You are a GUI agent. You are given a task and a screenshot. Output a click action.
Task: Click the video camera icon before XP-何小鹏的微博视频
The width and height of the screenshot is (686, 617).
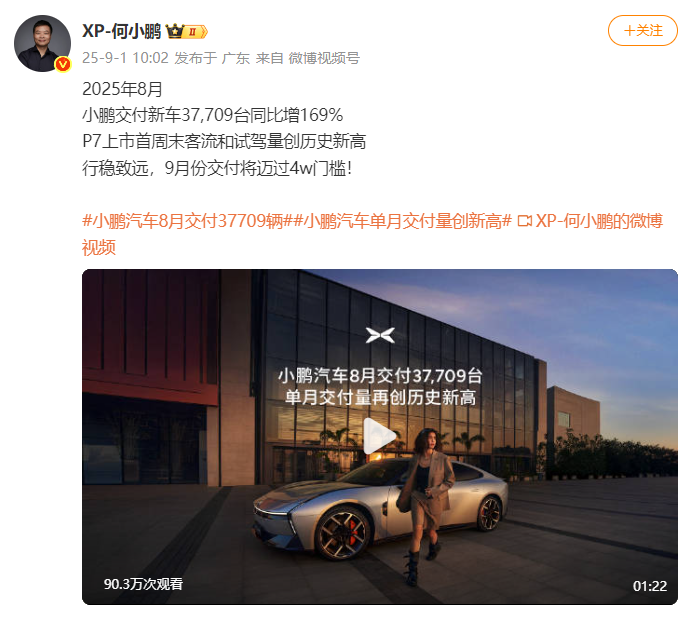coord(524,221)
